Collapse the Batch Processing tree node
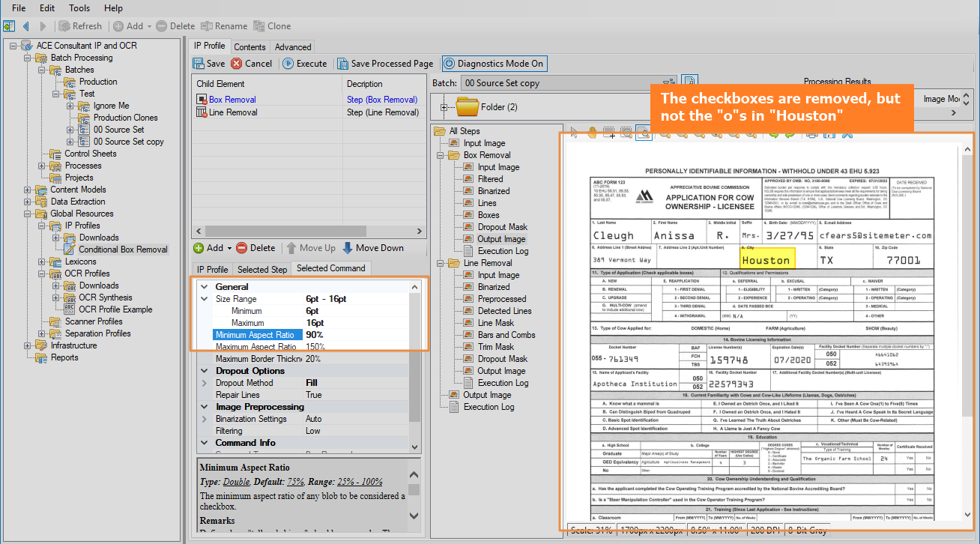 28,58
